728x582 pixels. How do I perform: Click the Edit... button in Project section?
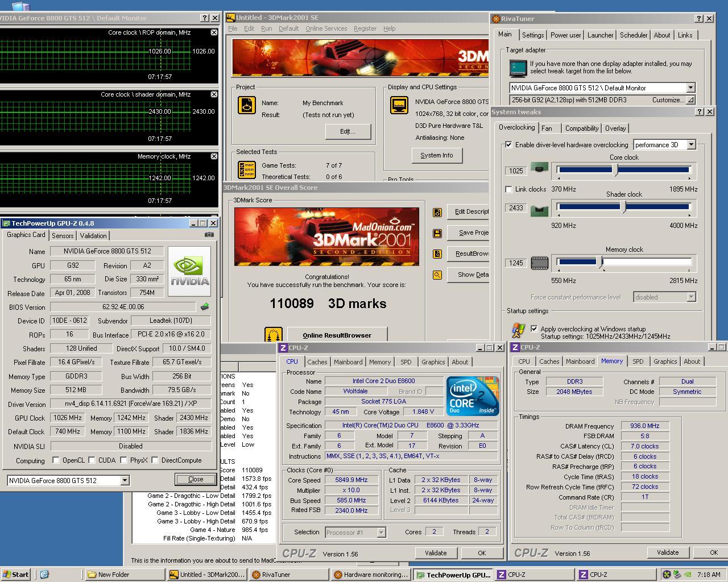coord(348,131)
